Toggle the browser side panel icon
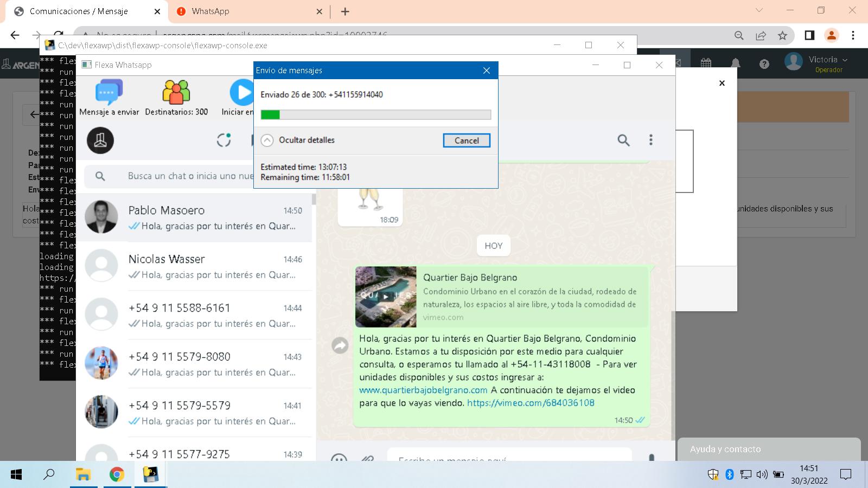This screenshot has height=488, width=868. [x=809, y=35]
